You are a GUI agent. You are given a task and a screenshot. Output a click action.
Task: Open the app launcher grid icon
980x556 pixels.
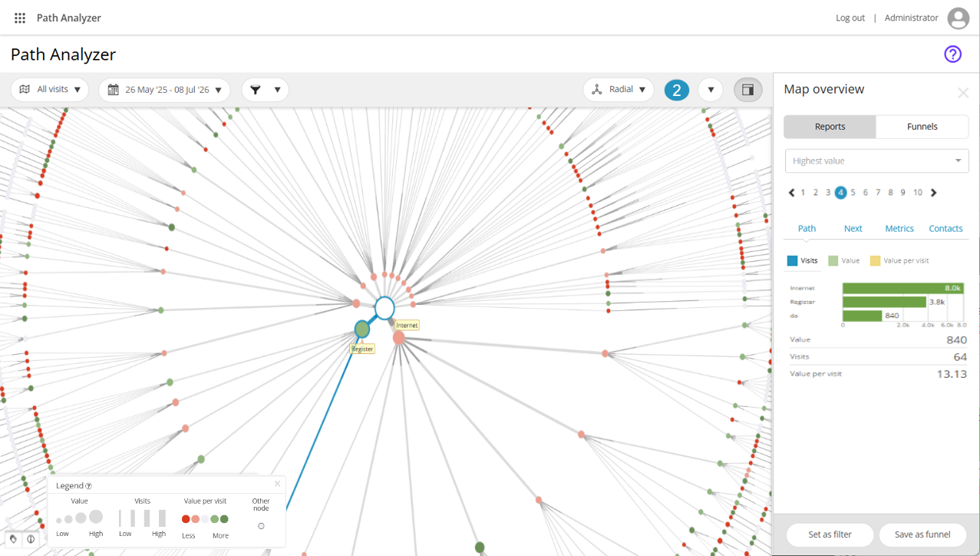coord(20,18)
